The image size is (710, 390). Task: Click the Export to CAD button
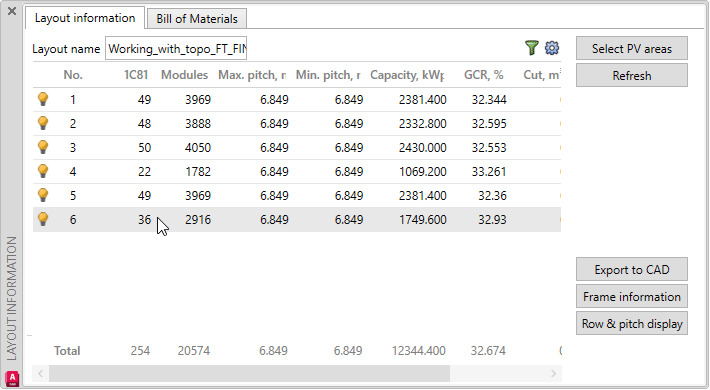pos(632,270)
